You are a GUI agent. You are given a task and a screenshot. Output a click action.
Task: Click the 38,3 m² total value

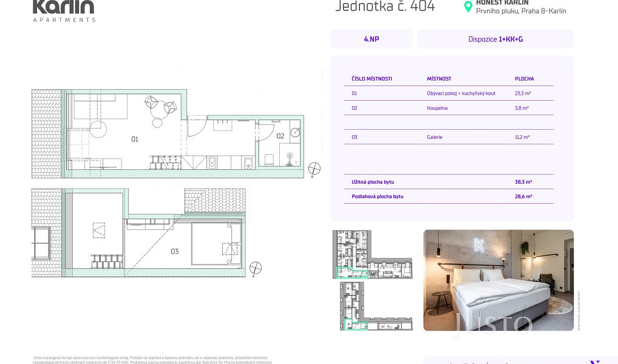523,182
